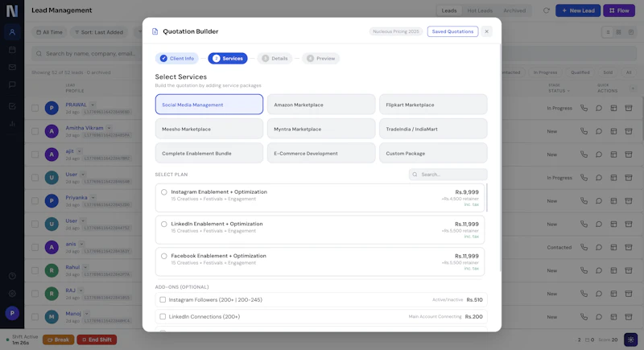Archive the anis lead using archive icon
644x350 pixels.
coord(629,247)
